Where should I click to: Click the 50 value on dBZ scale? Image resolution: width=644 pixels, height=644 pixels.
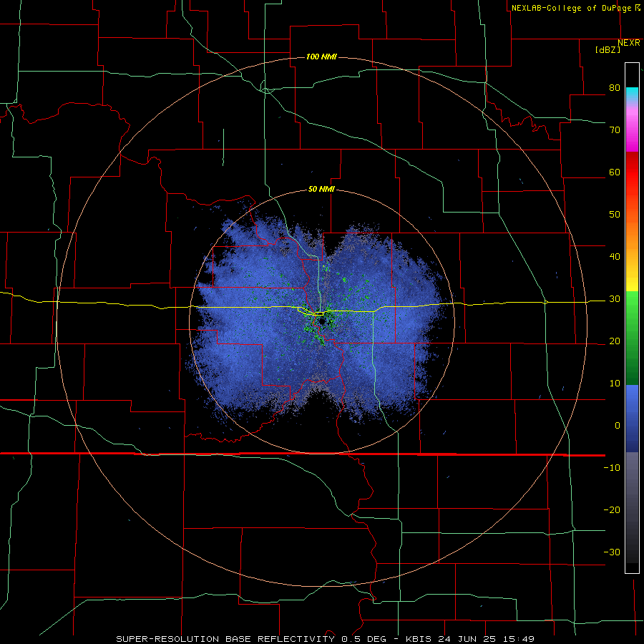pos(615,215)
